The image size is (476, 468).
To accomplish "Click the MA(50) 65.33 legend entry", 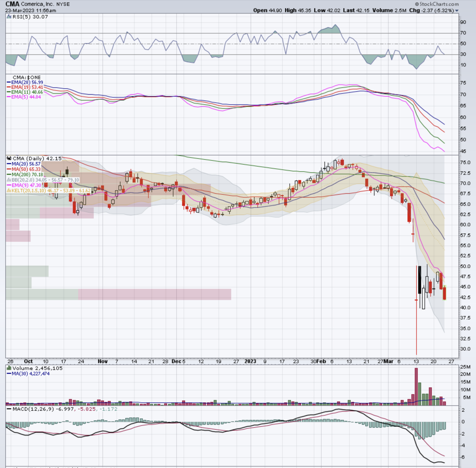I will pyautogui.click(x=24, y=169).
